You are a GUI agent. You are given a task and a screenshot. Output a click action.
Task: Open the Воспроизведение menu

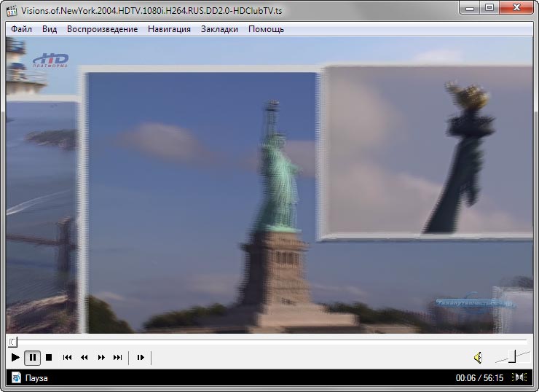pos(102,29)
